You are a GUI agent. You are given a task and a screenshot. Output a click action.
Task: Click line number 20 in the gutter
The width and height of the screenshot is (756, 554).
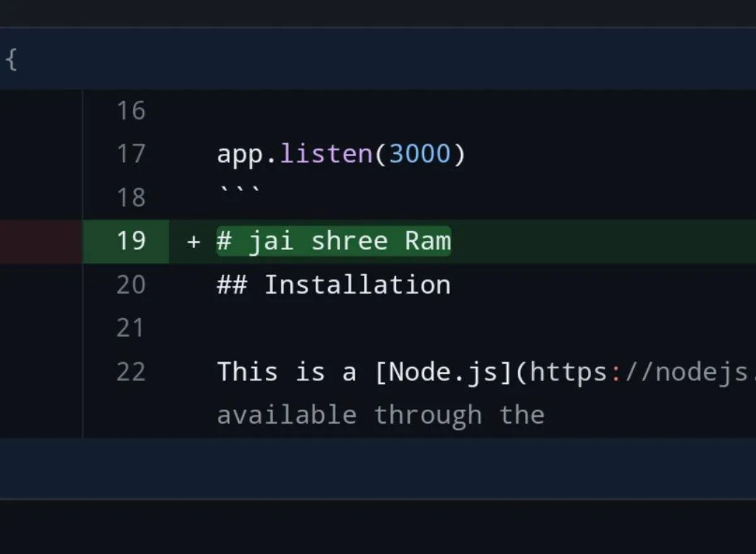[x=131, y=285]
